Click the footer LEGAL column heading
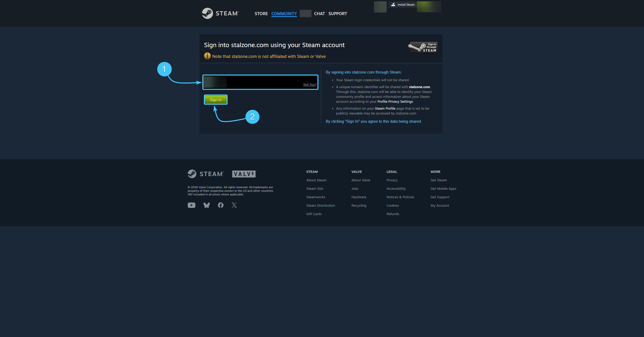This screenshot has width=644, height=337. coord(392,172)
